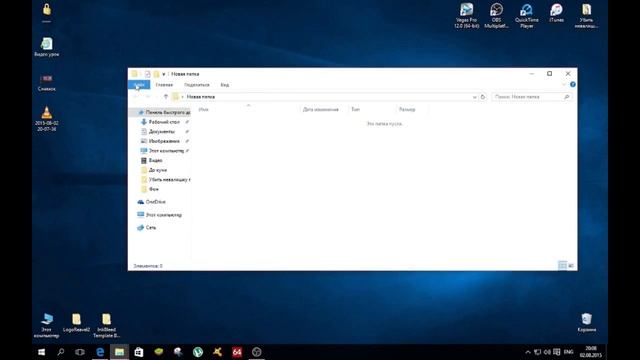Open Windows Store from taskbar
Image resolution: width=640 pixels, height=360 pixels.
pos(139,352)
